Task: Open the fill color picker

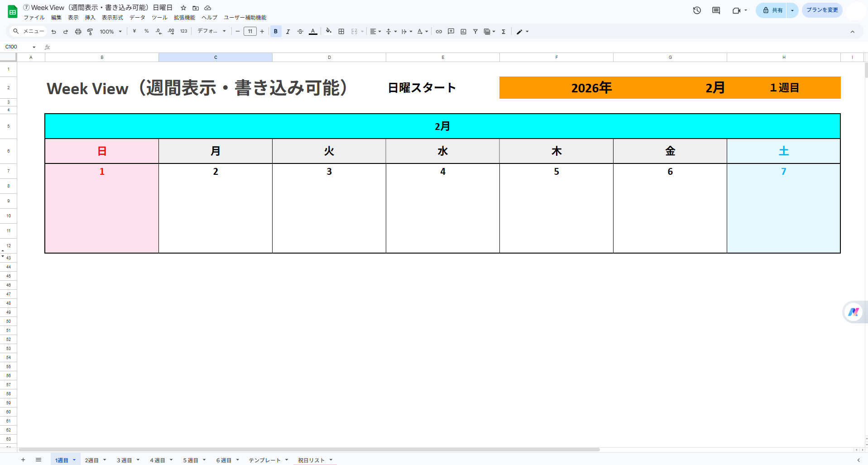Action: [328, 31]
